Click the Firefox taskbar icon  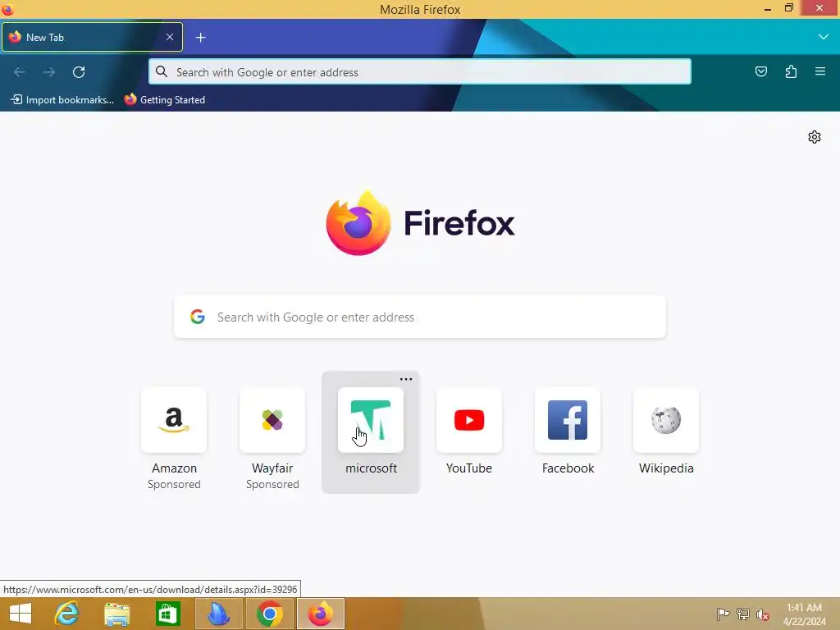[321, 614]
